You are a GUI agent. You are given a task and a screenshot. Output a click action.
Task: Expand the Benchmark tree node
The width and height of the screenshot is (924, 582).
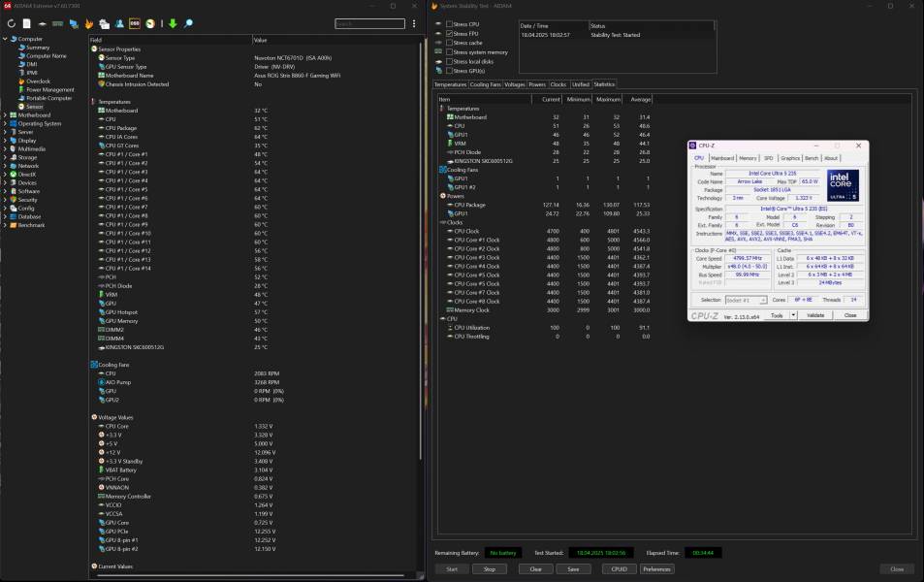[5, 225]
